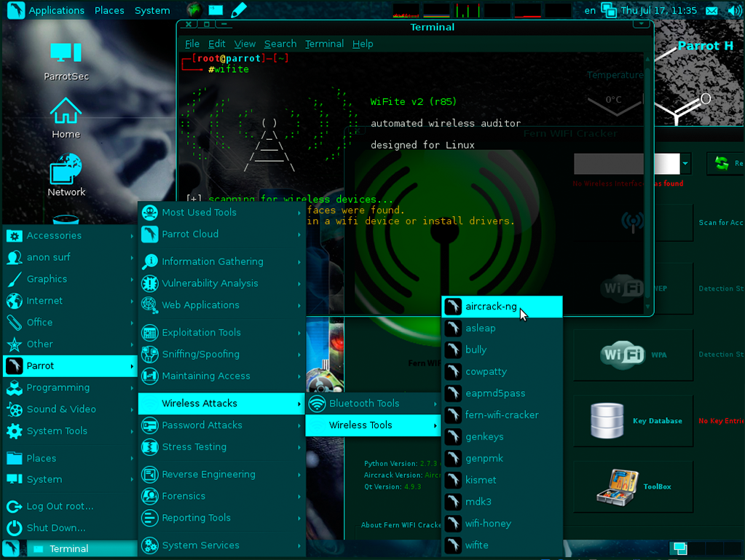
Task: Expand the Sound & Video submenu arrow
Action: (132, 409)
